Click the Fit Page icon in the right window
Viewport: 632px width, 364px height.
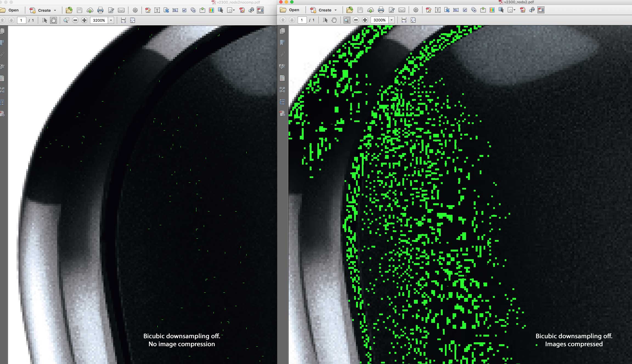pyautogui.click(x=413, y=20)
